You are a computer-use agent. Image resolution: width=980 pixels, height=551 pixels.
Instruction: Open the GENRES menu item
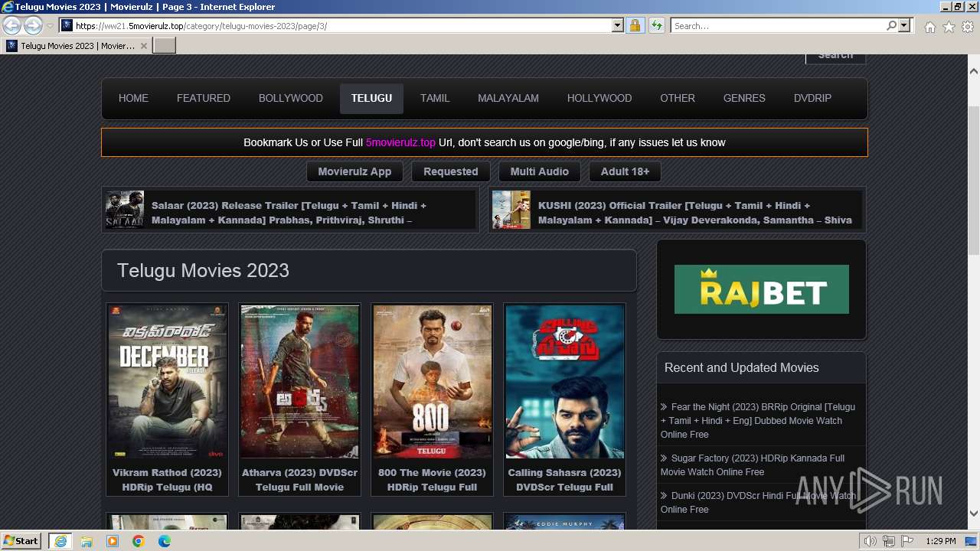pos(744,98)
